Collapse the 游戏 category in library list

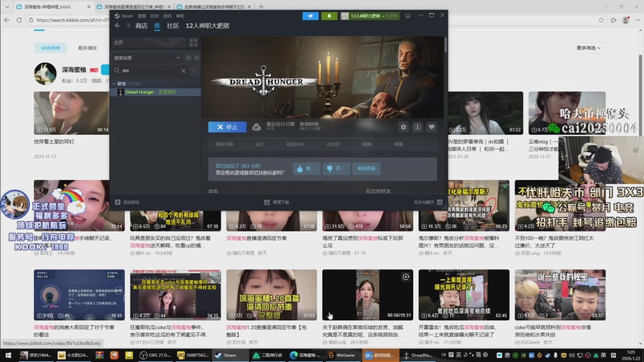(114, 84)
